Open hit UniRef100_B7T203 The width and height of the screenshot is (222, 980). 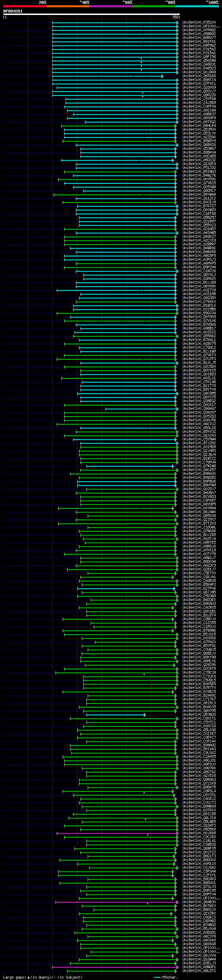pyautogui.click(x=199, y=524)
